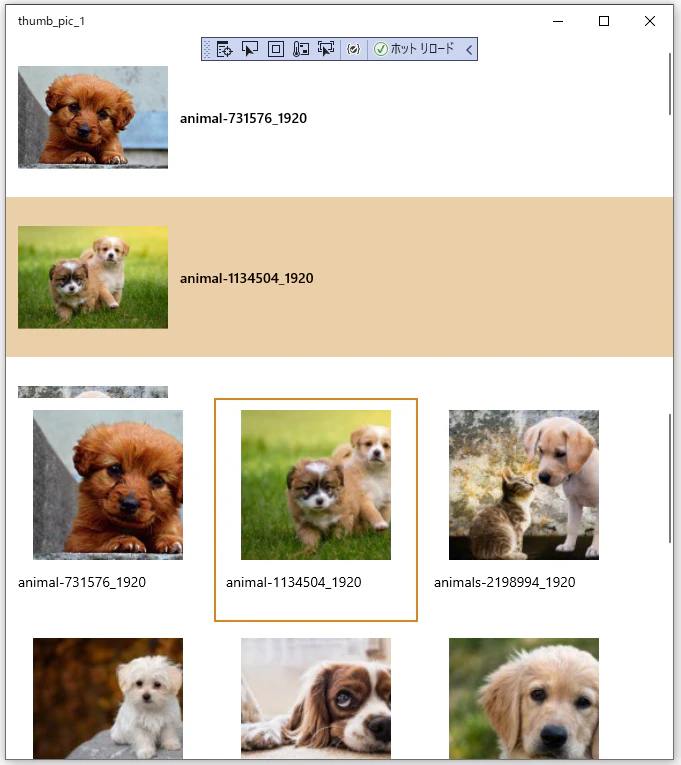Screen dimensions: 681x765
Task: Click the upper list vertical scrollbar thumb
Action: point(670,84)
